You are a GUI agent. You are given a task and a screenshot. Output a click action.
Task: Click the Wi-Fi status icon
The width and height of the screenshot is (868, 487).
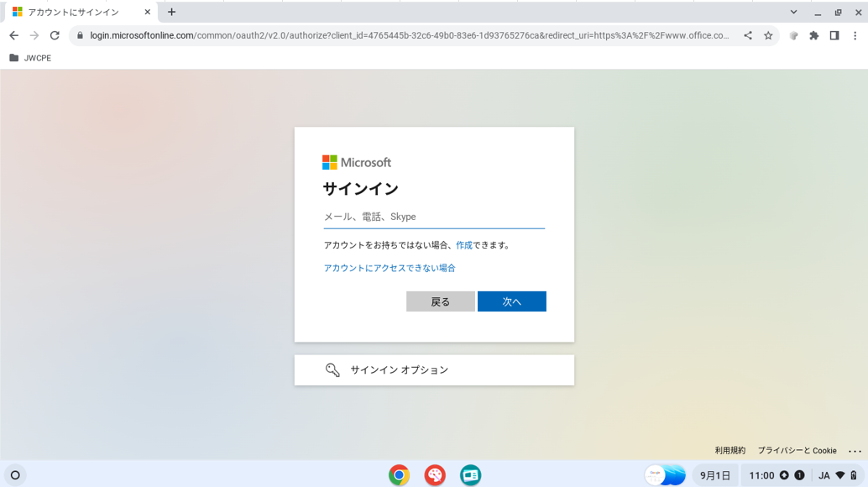pyautogui.click(x=840, y=475)
